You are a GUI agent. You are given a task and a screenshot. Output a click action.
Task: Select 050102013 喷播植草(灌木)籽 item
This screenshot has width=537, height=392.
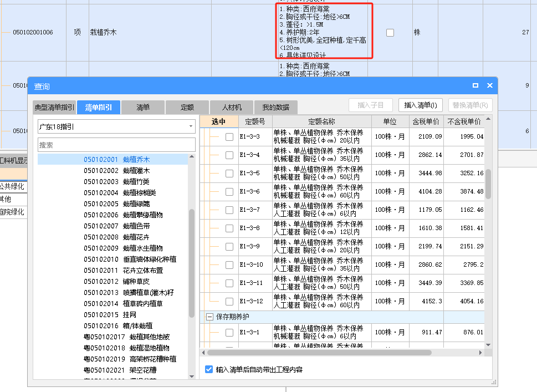129,292
